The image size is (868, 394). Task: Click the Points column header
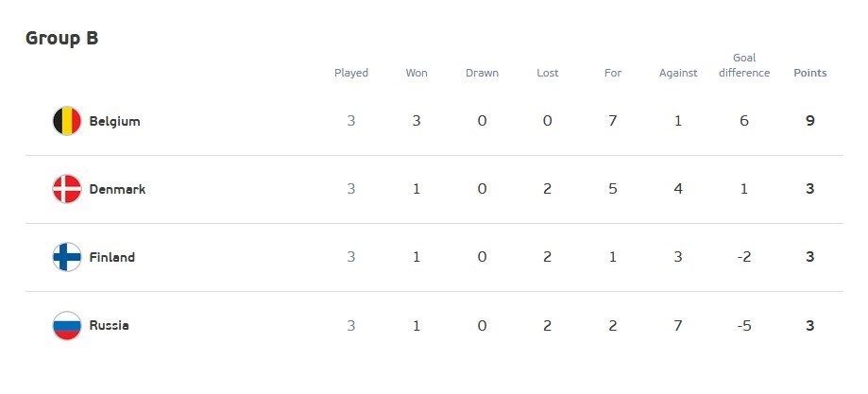(810, 73)
